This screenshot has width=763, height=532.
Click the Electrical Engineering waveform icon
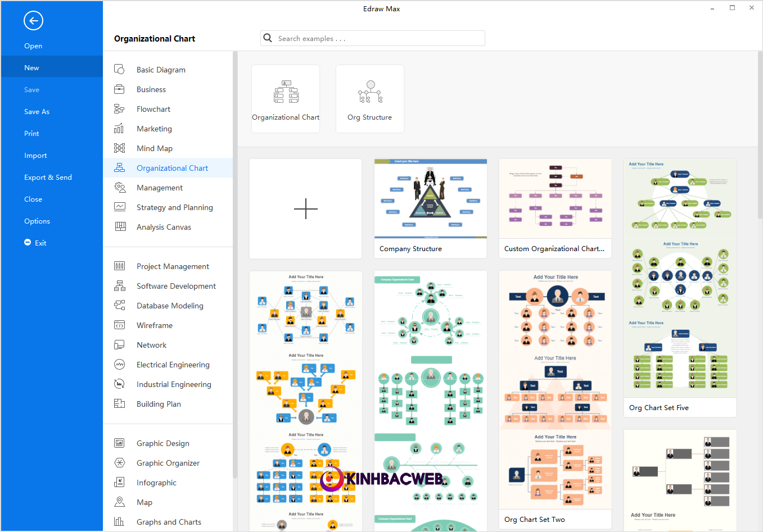[119, 364]
